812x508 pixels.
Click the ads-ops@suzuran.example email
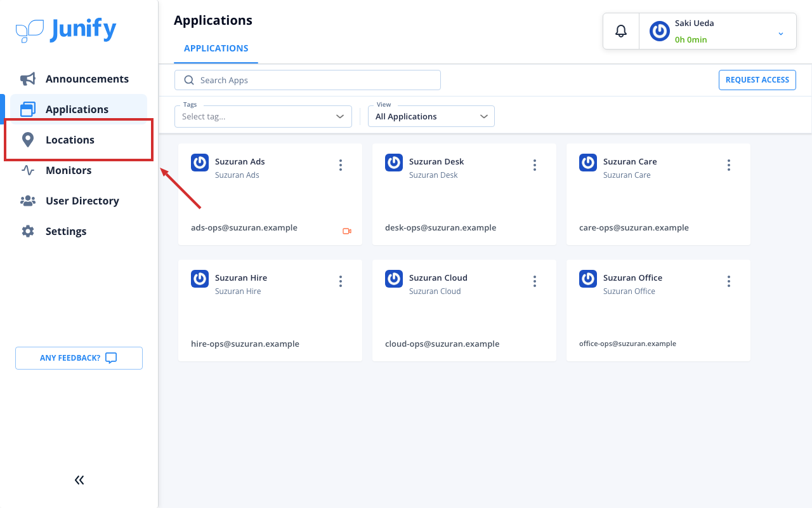pyautogui.click(x=244, y=227)
